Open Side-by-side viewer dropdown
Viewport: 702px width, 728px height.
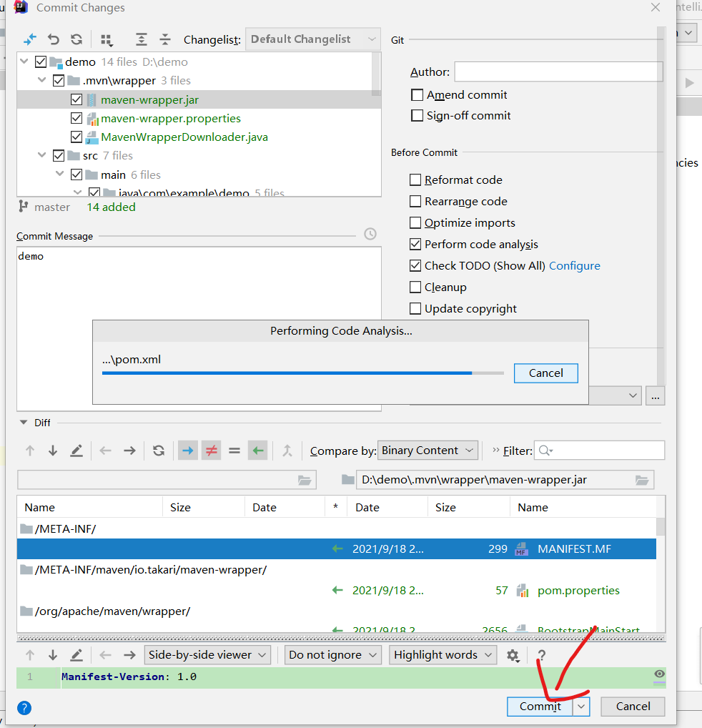click(207, 654)
